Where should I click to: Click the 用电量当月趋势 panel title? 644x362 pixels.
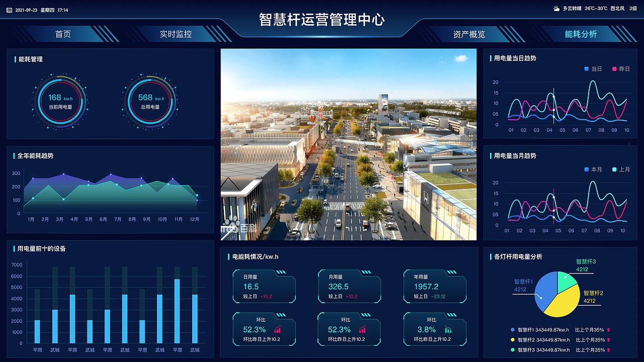click(515, 156)
